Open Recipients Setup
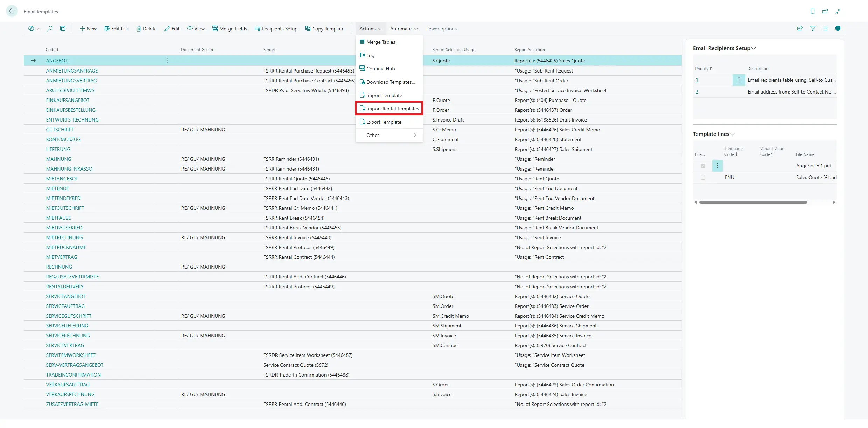 [x=276, y=29]
